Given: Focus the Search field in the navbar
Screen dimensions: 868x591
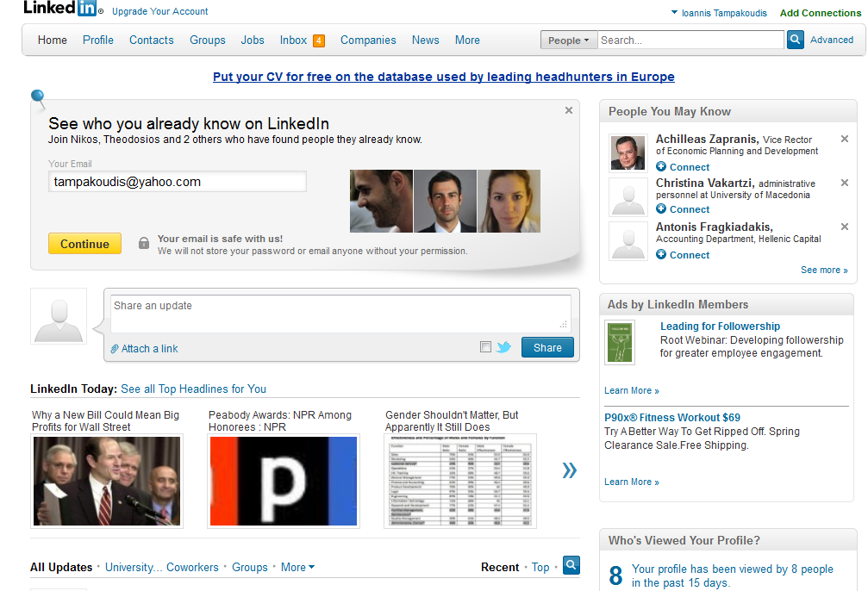Looking at the screenshot, I should 690,40.
